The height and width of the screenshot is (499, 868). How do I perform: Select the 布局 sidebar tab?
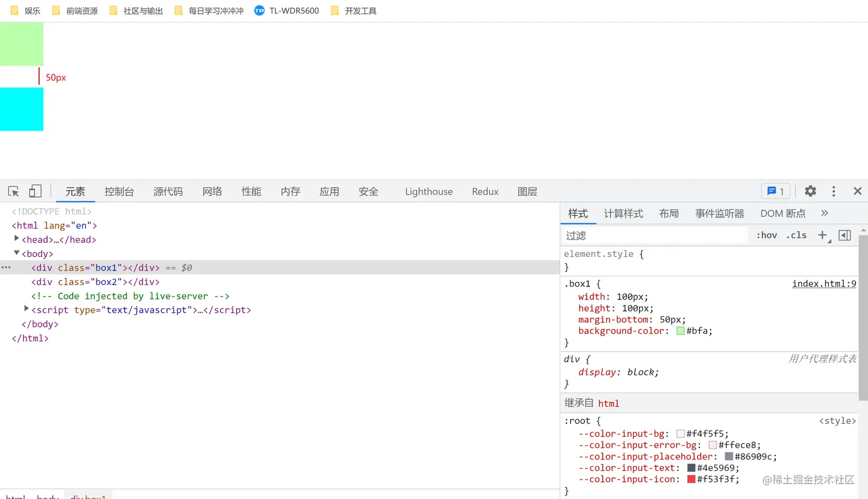pyautogui.click(x=669, y=213)
